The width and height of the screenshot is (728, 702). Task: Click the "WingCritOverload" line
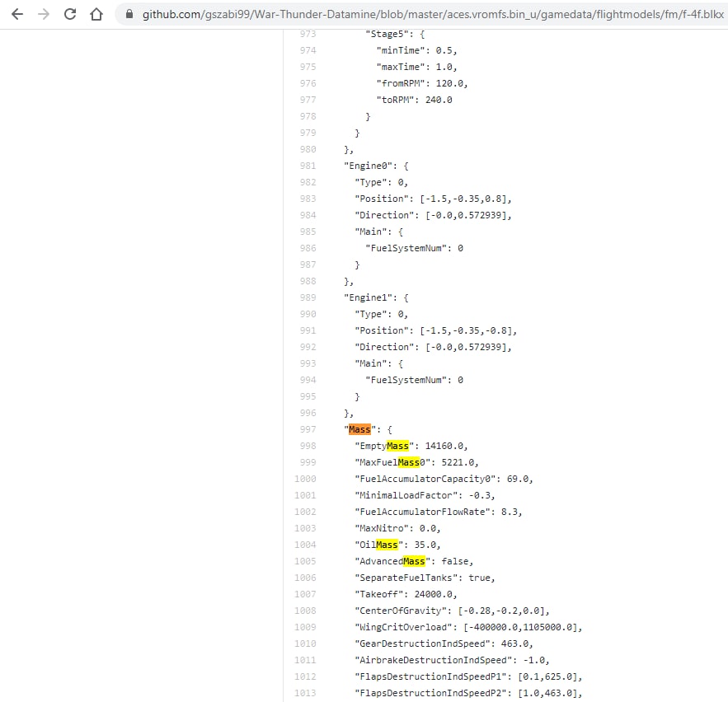point(468,627)
